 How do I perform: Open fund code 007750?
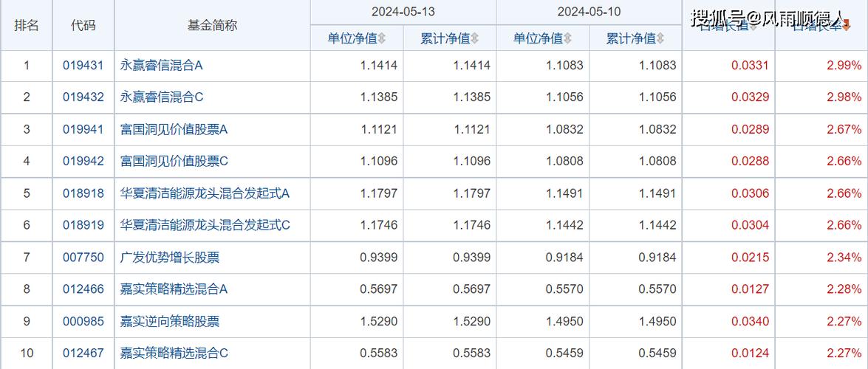coord(83,258)
